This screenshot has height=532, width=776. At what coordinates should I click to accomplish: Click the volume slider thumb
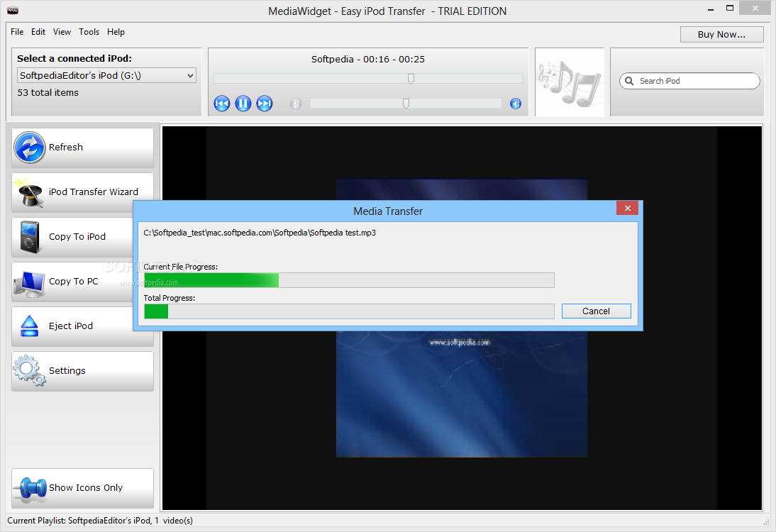406,103
